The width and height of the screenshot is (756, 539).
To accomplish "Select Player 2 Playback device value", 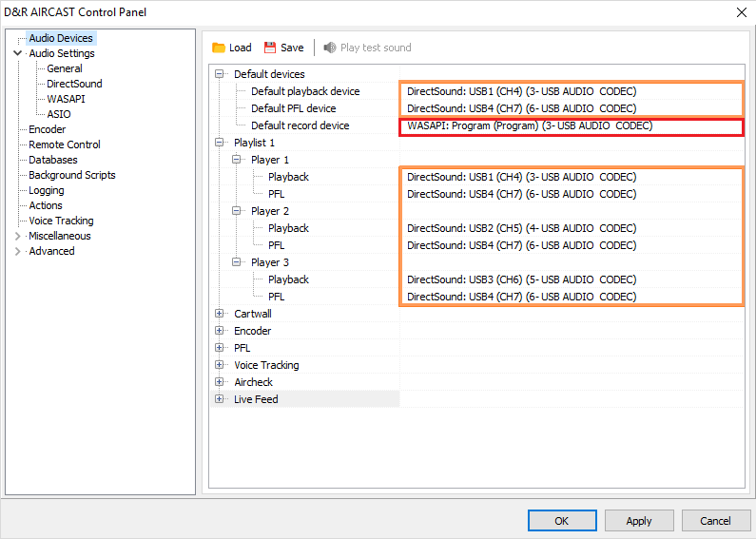I will pyautogui.click(x=571, y=228).
